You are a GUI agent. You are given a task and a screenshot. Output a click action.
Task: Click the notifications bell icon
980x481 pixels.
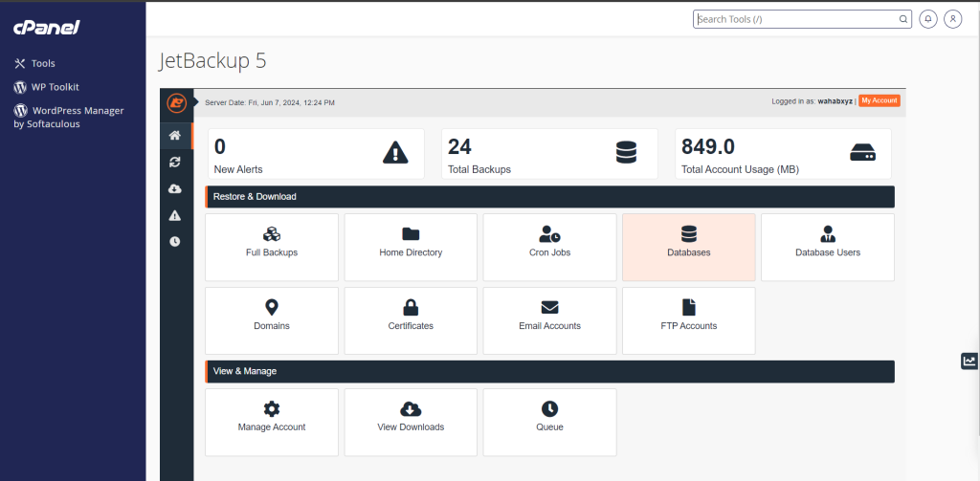927,19
